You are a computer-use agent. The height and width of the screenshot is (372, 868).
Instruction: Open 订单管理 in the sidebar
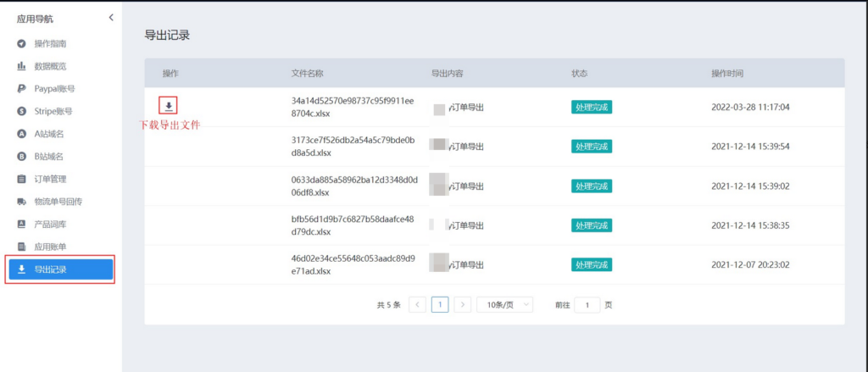[x=49, y=179]
